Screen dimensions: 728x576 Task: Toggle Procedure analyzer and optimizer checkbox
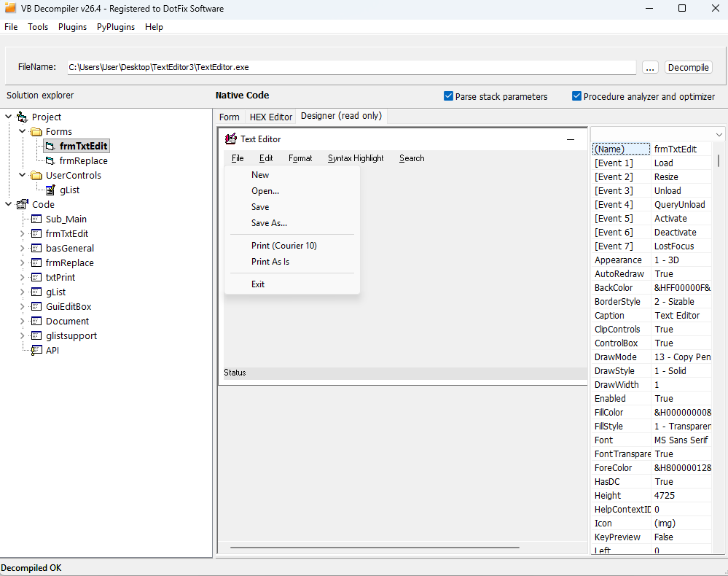(x=576, y=96)
